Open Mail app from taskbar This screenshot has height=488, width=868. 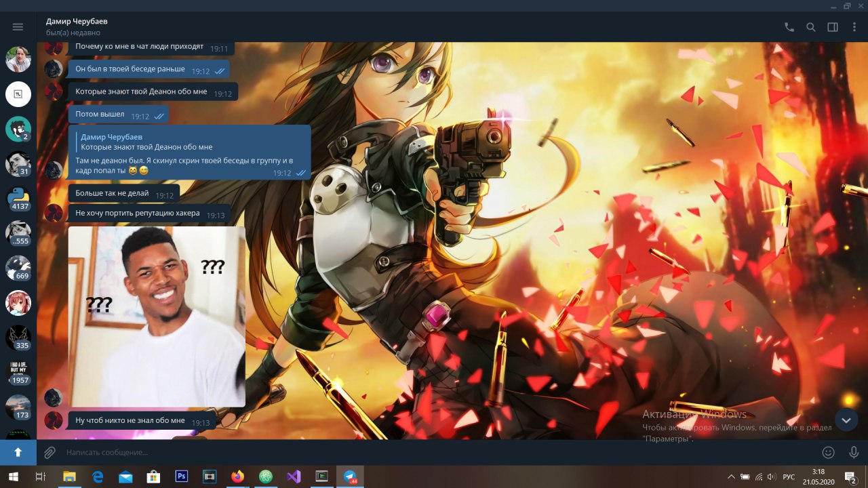click(x=125, y=476)
